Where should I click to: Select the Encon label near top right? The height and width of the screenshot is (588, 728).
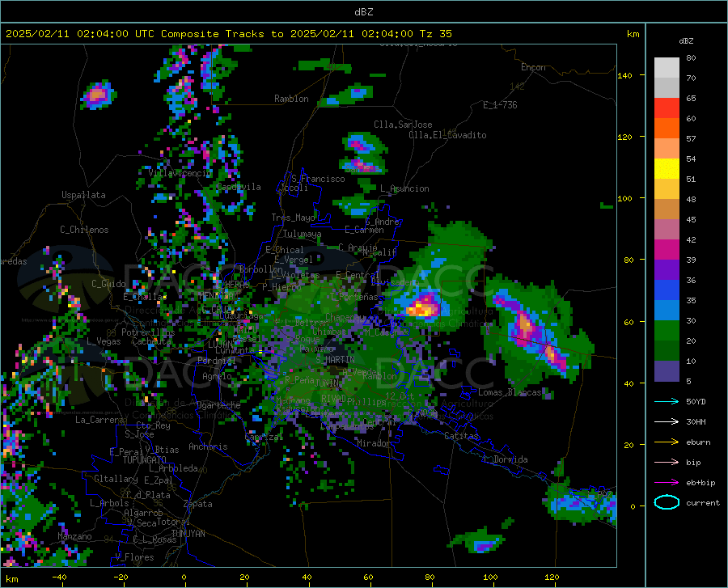pyautogui.click(x=533, y=67)
